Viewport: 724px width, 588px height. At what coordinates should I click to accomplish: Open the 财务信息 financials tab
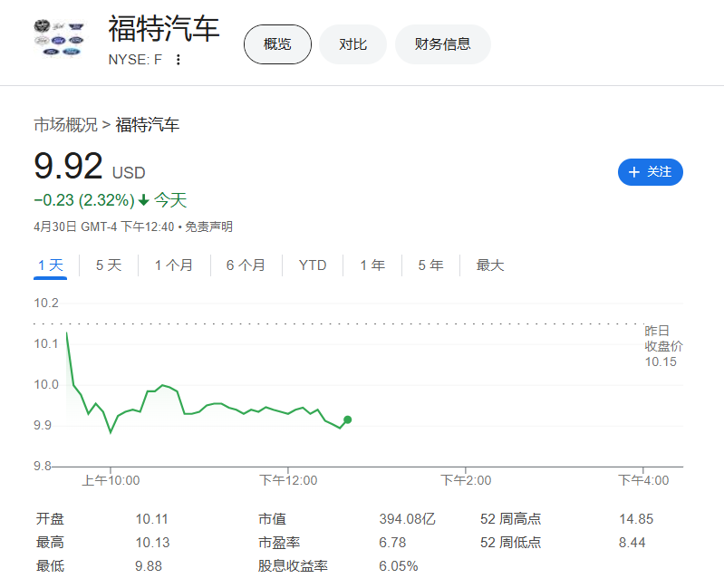point(443,44)
